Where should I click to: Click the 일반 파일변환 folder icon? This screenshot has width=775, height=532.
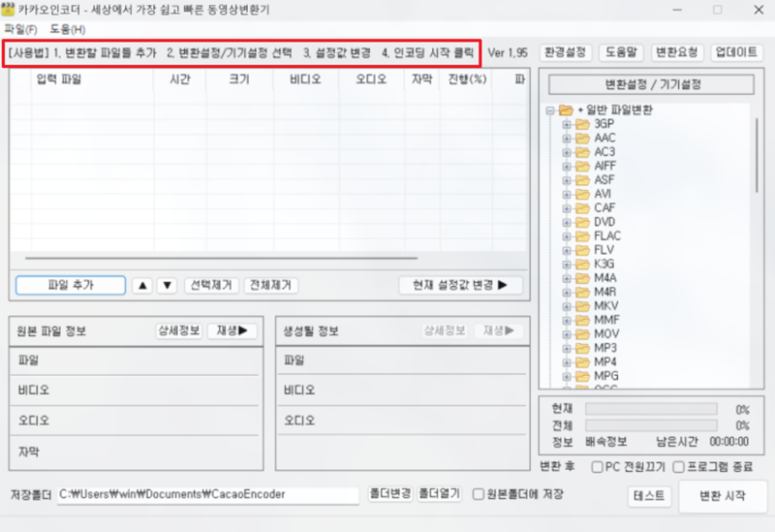tap(566, 110)
